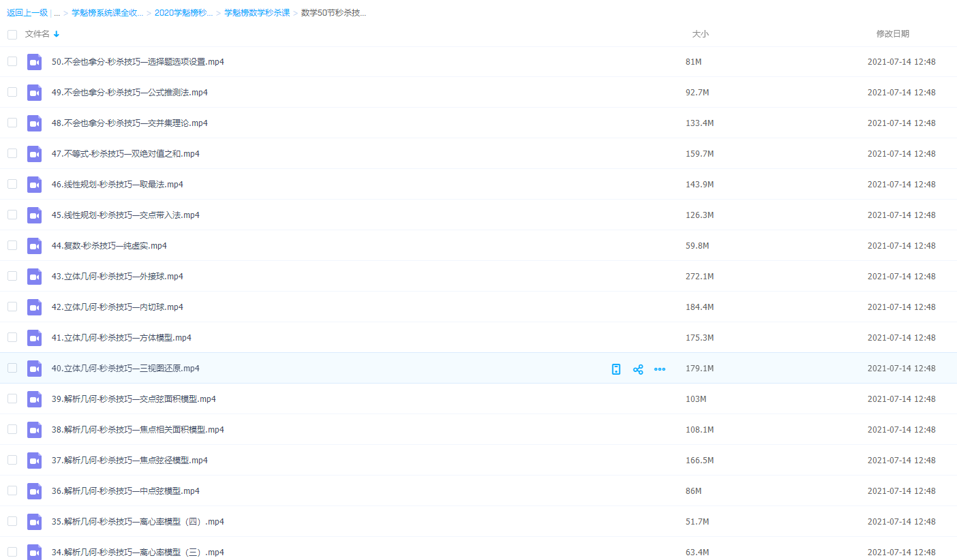Go to 学魁榜数学秒杀课 breadcrumb folder
Image resolution: width=957 pixels, height=560 pixels.
pyautogui.click(x=257, y=13)
